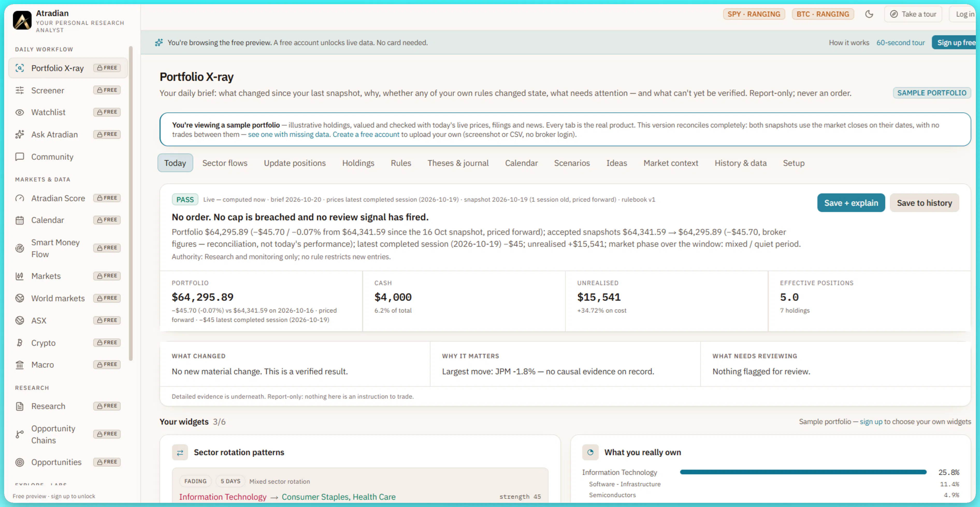Click the Markets candlestick icon
980x507 pixels.
pyautogui.click(x=19, y=276)
